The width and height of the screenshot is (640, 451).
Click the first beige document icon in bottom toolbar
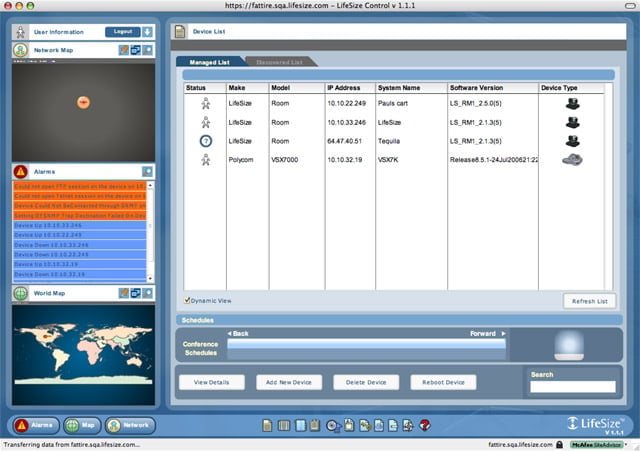pos(267,426)
